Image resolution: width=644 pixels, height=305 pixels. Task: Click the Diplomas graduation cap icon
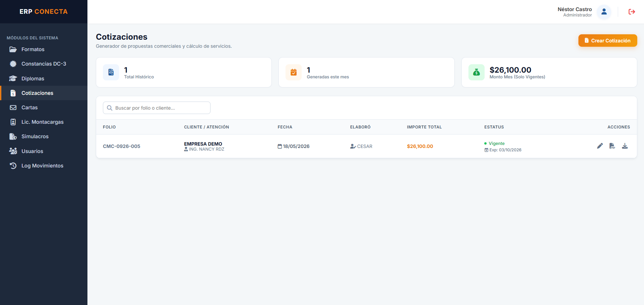13,78
